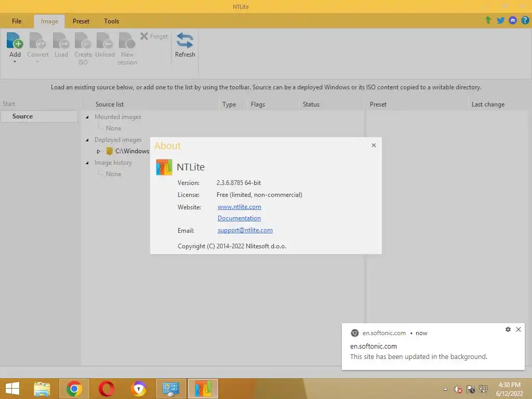Click the None entry under Mounted images
Image resolution: width=532 pixels, height=399 pixels.
(113, 128)
